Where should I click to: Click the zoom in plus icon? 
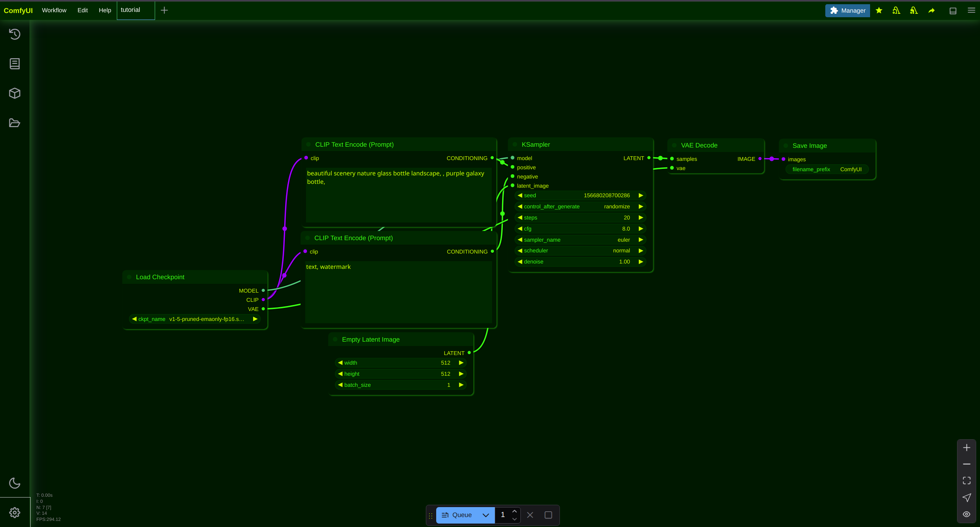pyautogui.click(x=967, y=448)
